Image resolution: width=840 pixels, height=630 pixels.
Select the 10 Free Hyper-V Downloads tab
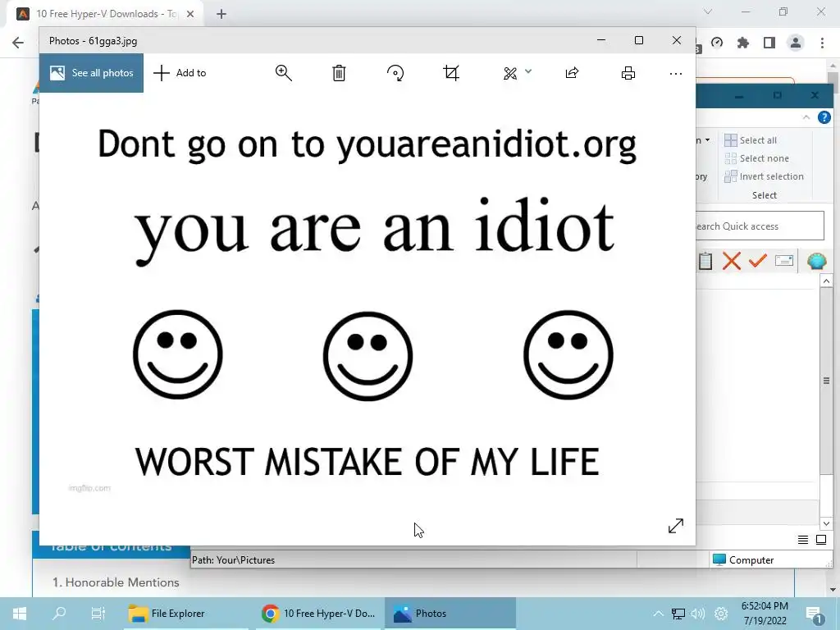pos(106,14)
